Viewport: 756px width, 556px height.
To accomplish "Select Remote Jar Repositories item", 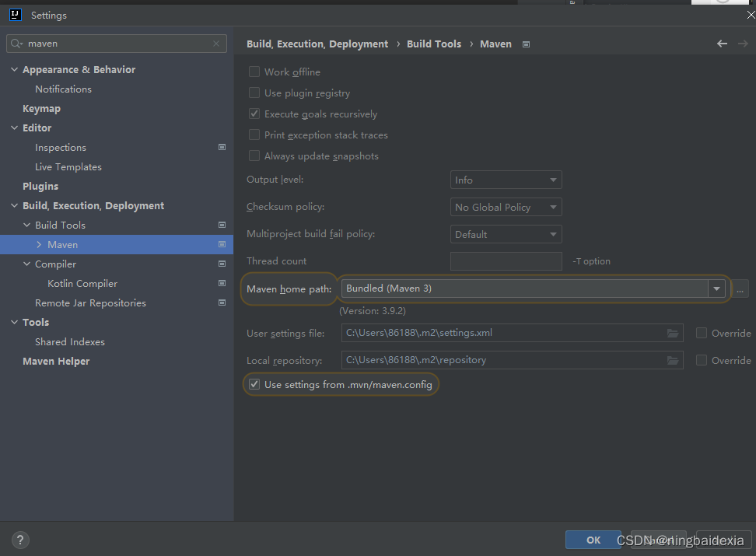I will click(91, 302).
